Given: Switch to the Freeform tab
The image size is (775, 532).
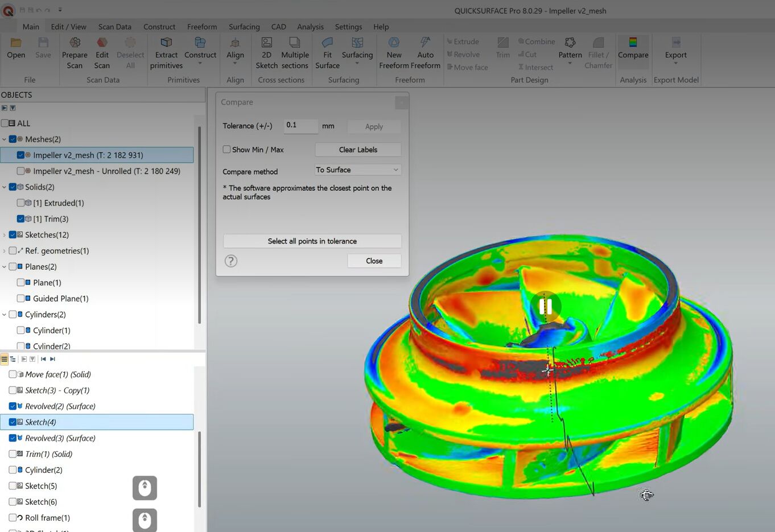Looking at the screenshot, I should click(202, 27).
